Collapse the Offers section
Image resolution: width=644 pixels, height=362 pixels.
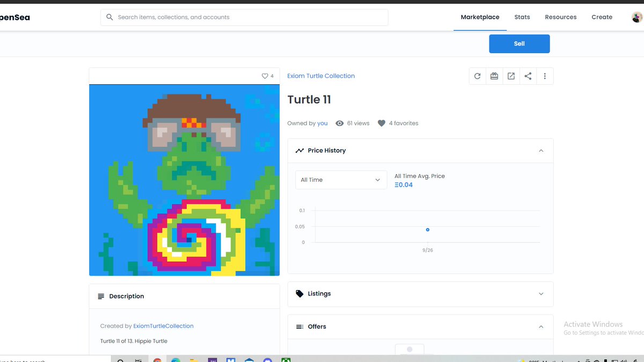(541, 326)
